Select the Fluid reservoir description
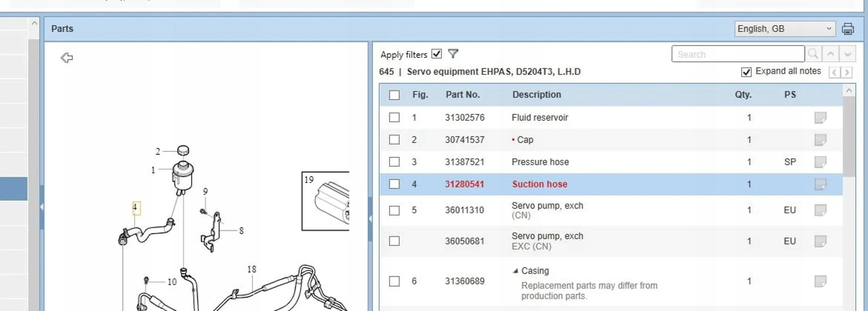 [540, 118]
